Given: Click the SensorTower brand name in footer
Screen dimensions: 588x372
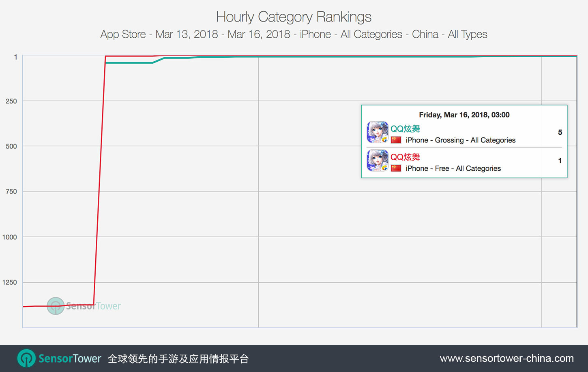Looking at the screenshot, I should click(70, 358).
